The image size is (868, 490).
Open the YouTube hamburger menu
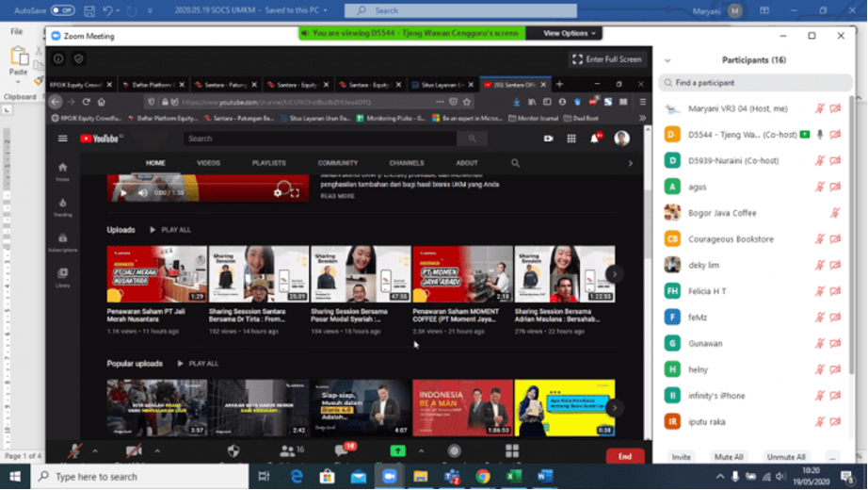(62, 139)
